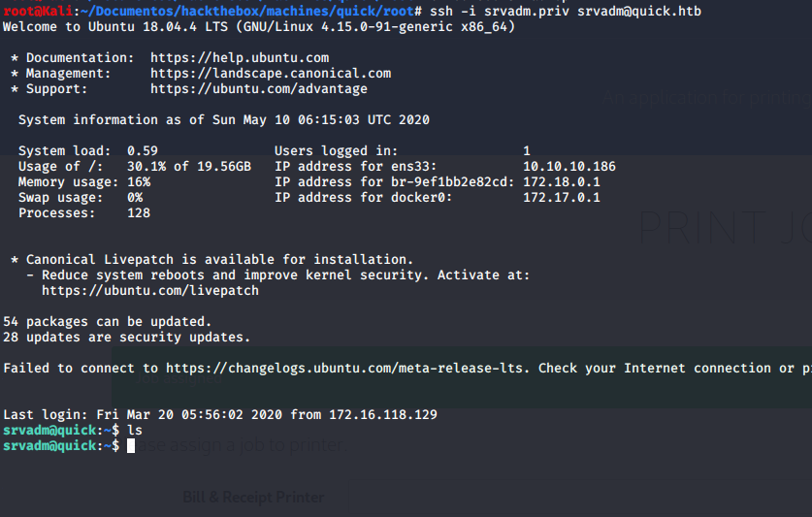Click the "54 packages can be updated" line

[108, 322]
